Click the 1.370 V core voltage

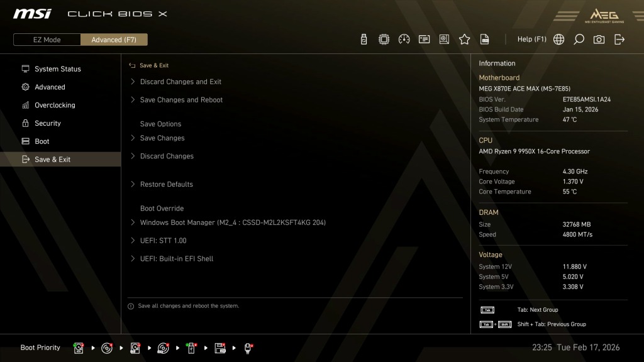(573, 182)
